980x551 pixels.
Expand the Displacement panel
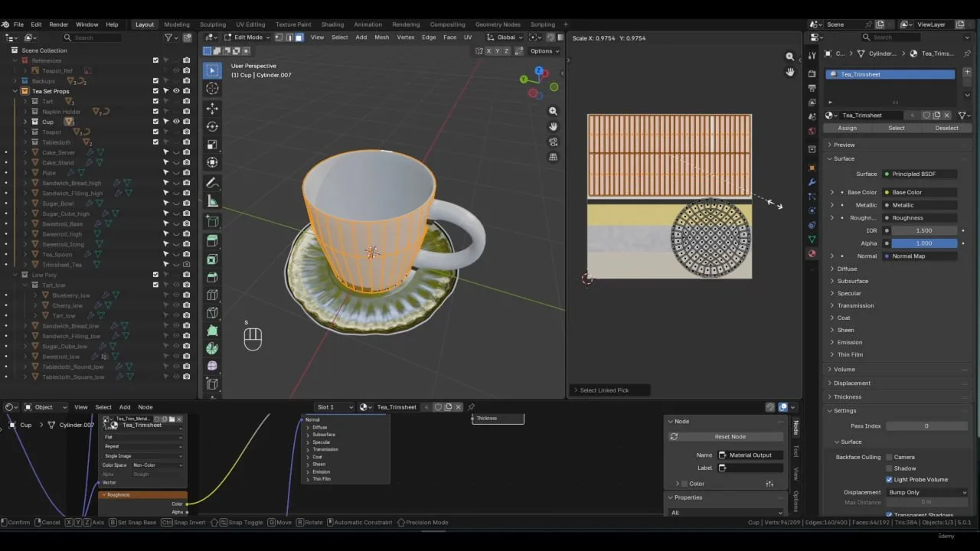(x=852, y=383)
